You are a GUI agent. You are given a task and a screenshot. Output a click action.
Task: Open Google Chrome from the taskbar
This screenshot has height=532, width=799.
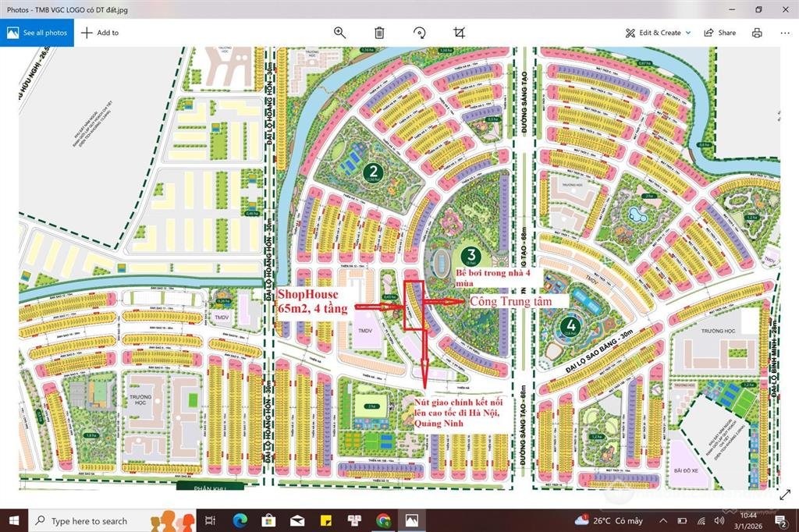tap(382, 521)
